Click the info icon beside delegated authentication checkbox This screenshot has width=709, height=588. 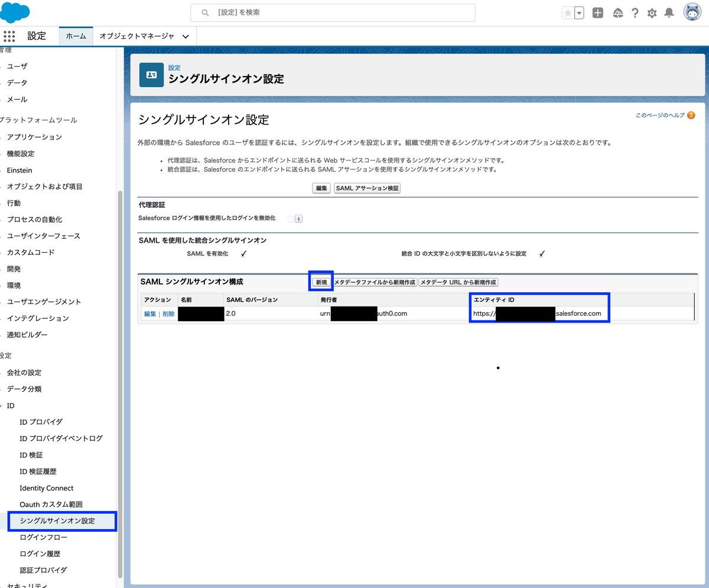tap(298, 218)
